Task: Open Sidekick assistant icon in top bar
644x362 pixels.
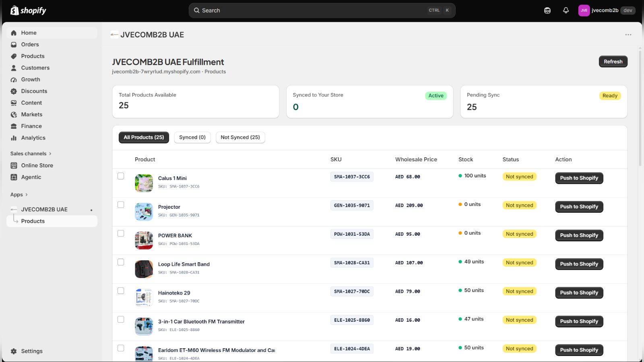Action: coord(547,10)
